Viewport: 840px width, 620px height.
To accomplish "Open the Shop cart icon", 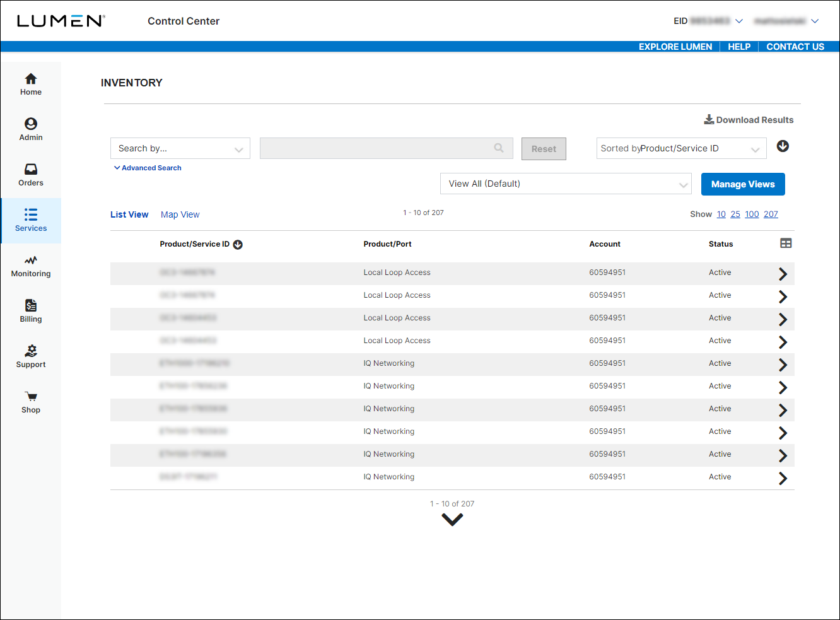I will click(x=31, y=402).
